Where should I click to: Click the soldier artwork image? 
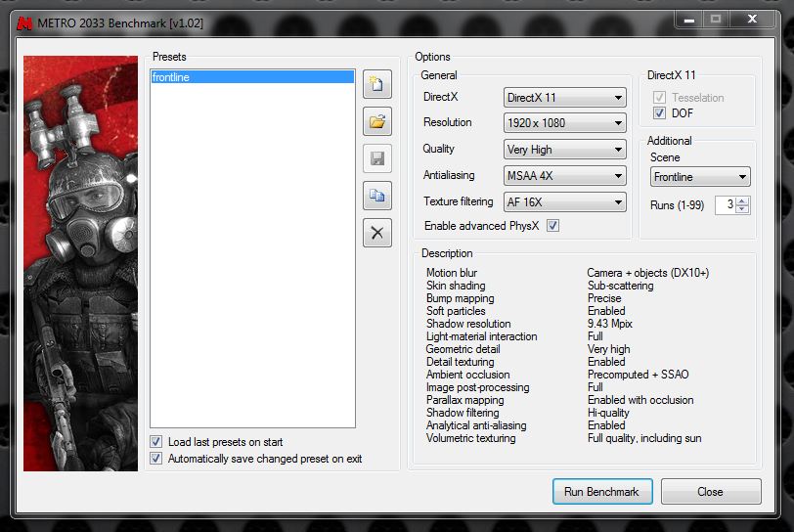point(80,263)
